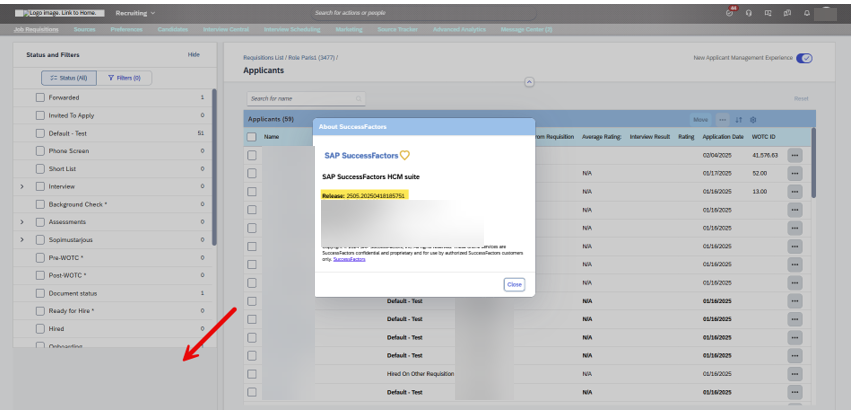Viewport: 851px width, 411px height.
Task: Click the magnifier icon in Search for name field
Action: click(x=358, y=99)
